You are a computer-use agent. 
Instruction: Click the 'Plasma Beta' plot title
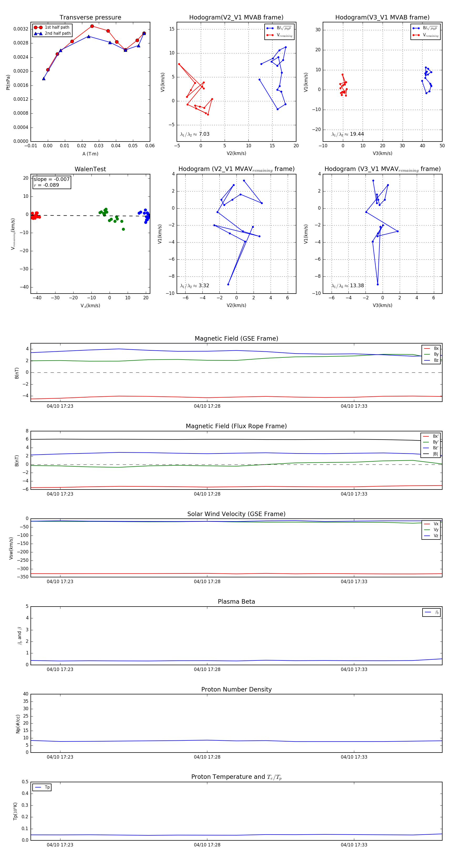(236, 602)
